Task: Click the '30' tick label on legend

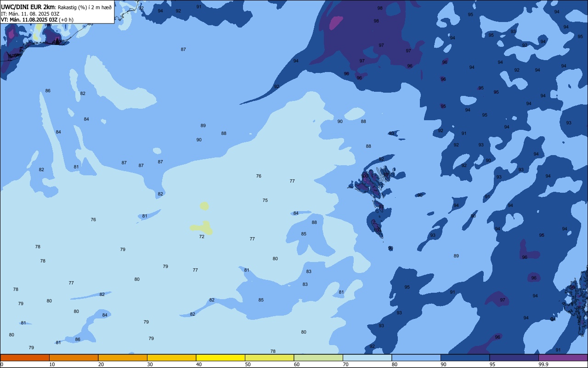Action: tap(150, 364)
